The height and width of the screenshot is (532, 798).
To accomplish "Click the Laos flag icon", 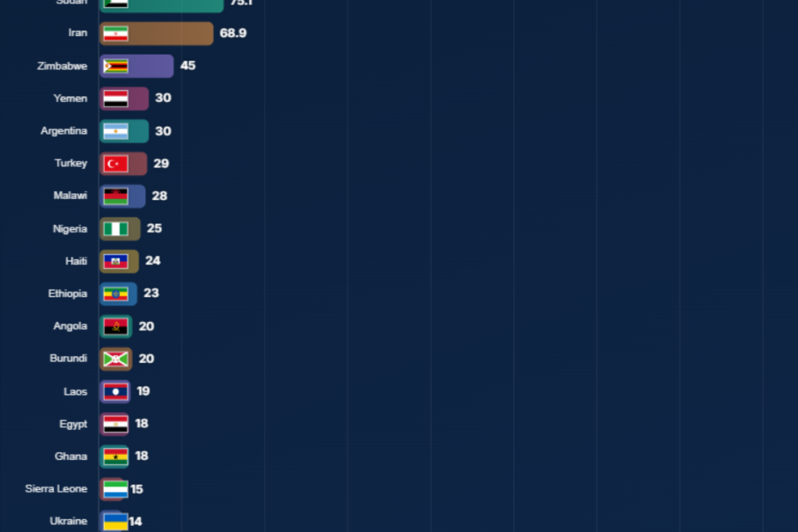I will click(x=116, y=392).
